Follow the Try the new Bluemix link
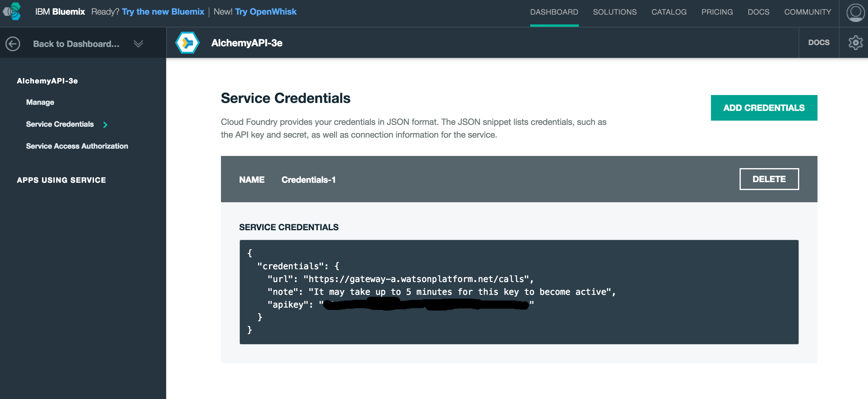Viewport: 868px width, 399px height. point(163,12)
